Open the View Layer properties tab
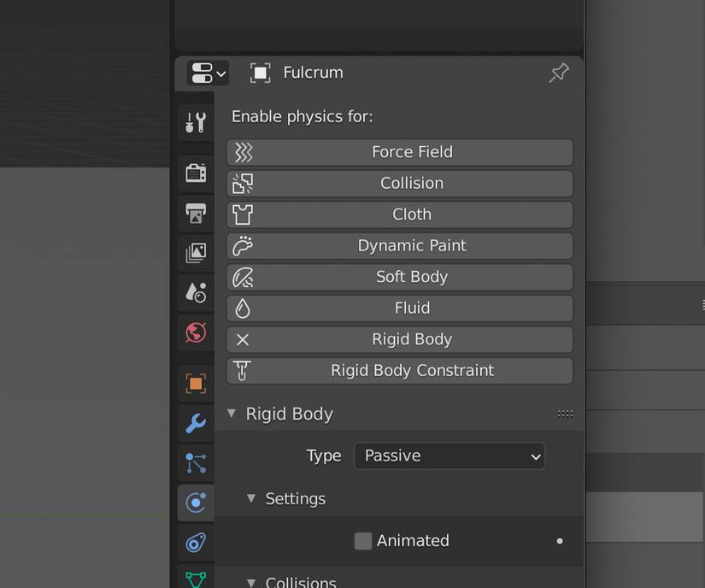Image resolution: width=705 pixels, height=588 pixels. 196,253
